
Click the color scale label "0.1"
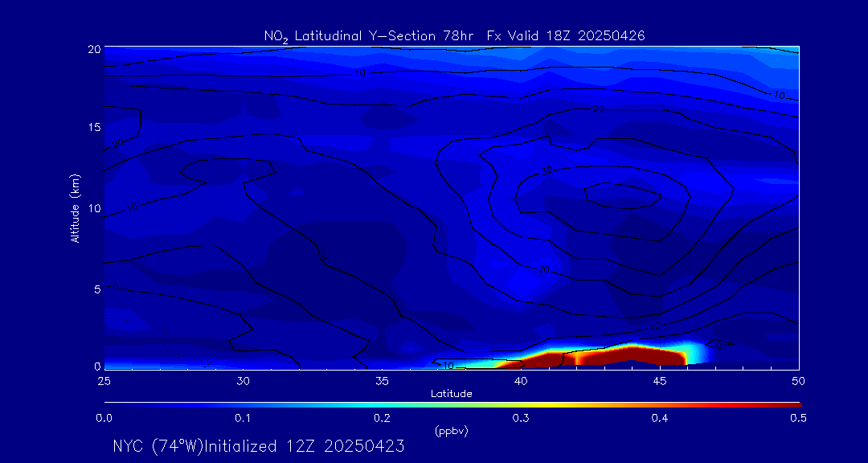(x=243, y=418)
